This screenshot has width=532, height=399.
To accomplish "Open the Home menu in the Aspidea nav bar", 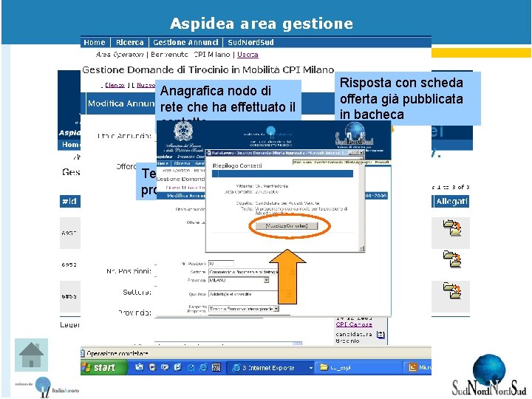I will pyautogui.click(x=95, y=42).
